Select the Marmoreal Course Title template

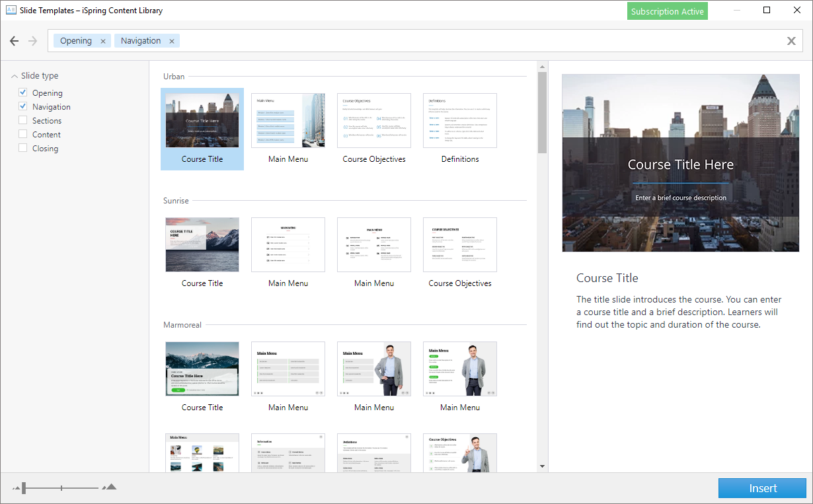click(x=202, y=369)
